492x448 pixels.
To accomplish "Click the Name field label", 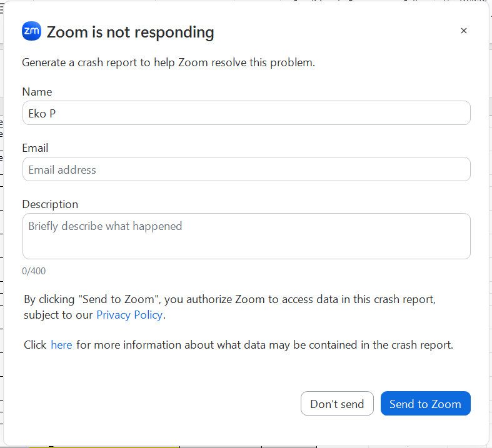I will 37,92.
